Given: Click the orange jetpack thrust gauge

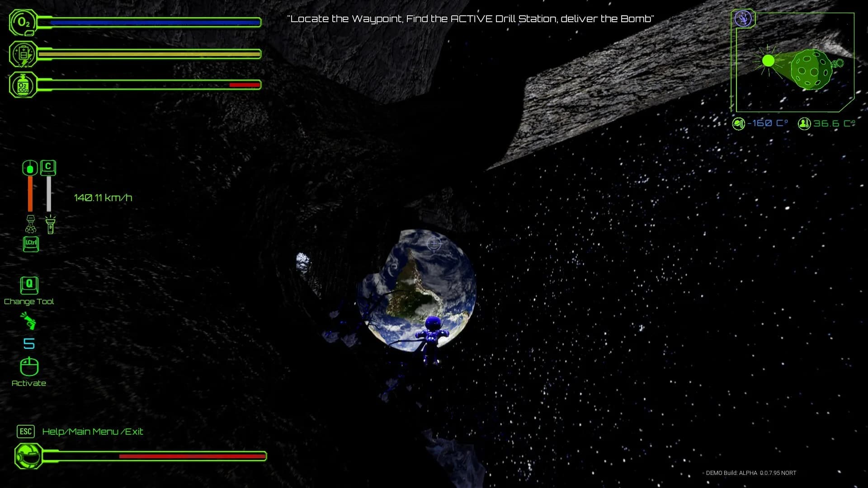Looking at the screenshot, I should [30, 194].
